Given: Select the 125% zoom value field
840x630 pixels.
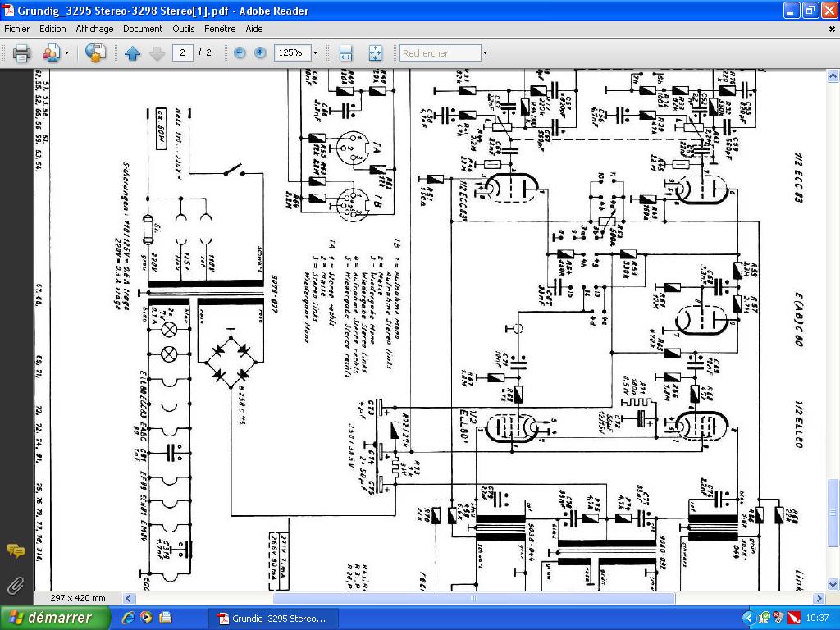Looking at the screenshot, I should click(291, 52).
